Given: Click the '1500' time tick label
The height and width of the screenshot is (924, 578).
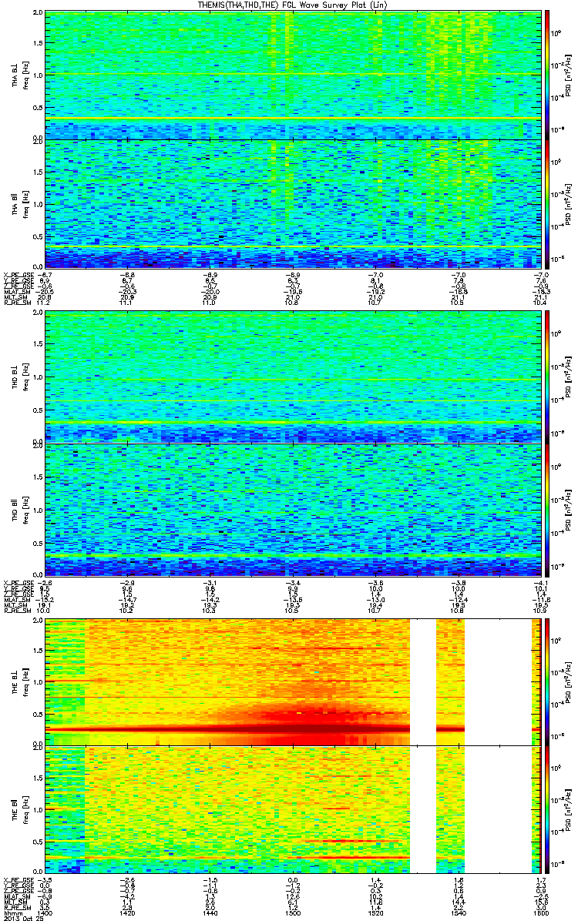Looking at the screenshot, I should pos(293,915).
